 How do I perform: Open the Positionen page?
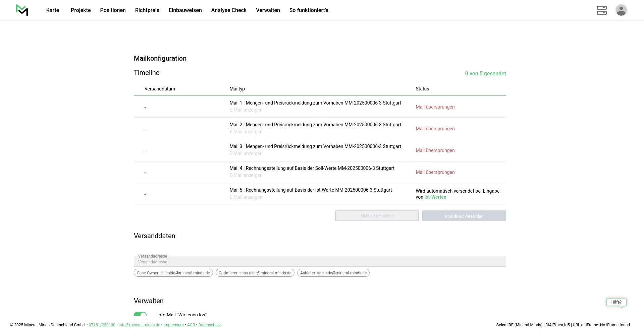tap(113, 10)
